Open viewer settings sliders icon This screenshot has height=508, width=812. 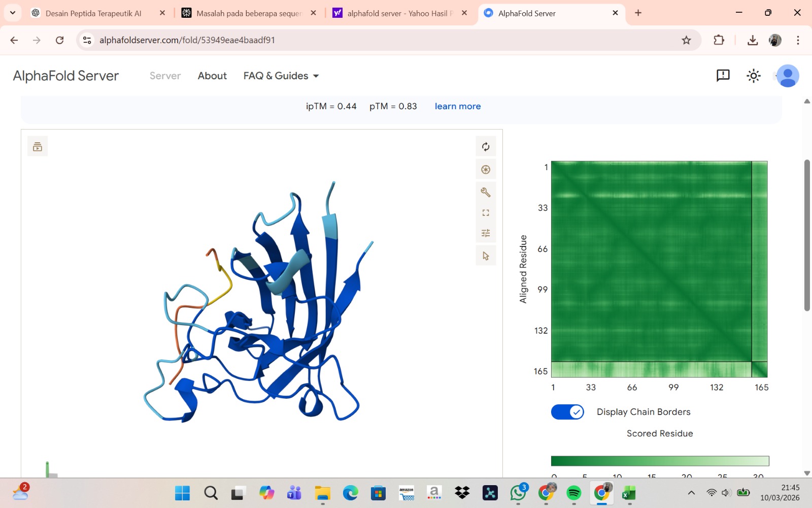click(486, 233)
